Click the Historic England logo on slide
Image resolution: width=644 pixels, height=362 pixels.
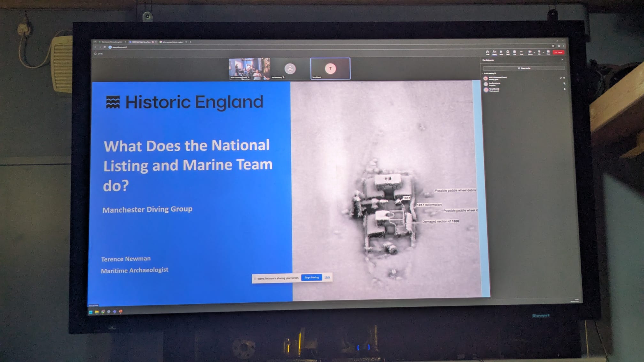pos(185,102)
